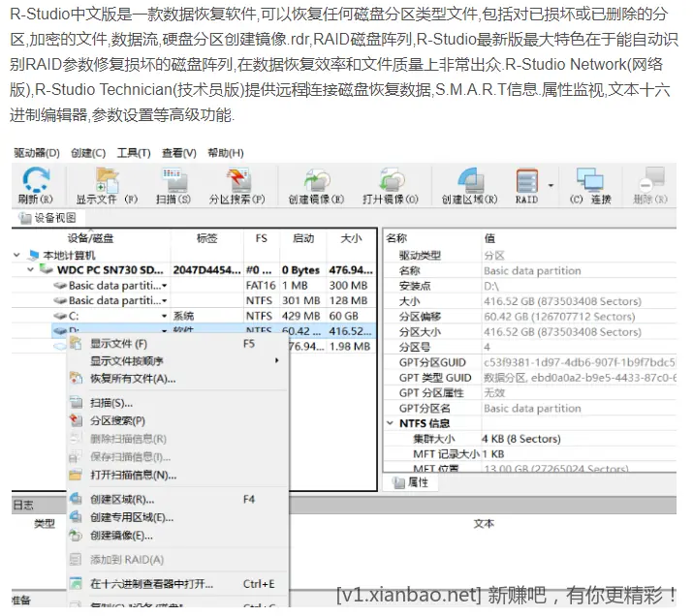693x616 pixels.
Task: Click the 分区号 value 4
Action: click(x=487, y=347)
